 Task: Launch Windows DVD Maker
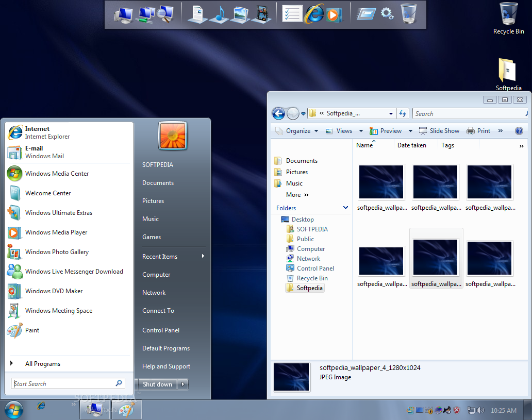68,291
